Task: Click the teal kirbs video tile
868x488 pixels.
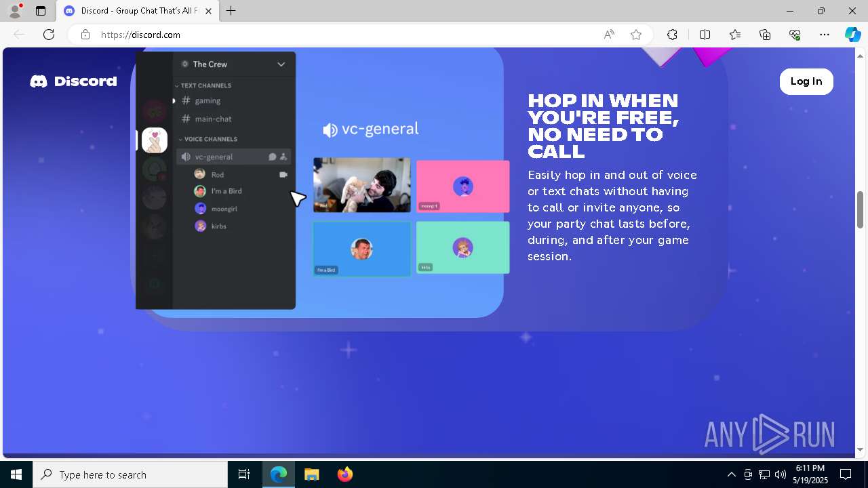Action: [x=462, y=247]
